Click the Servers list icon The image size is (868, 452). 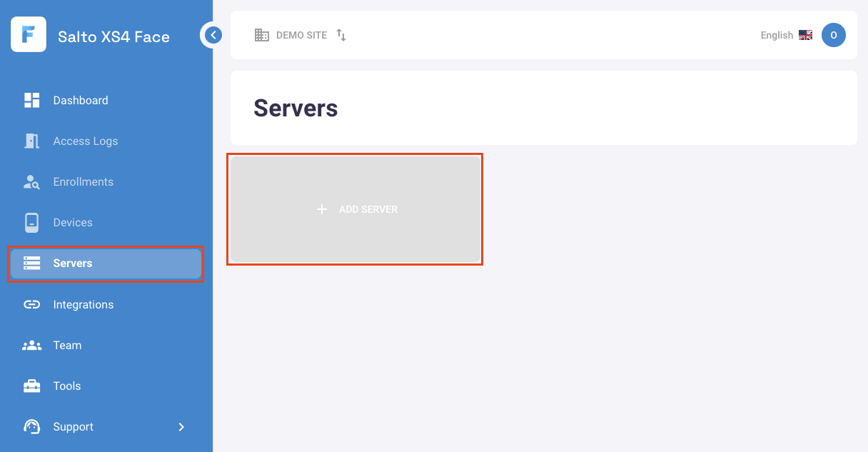[31, 263]
